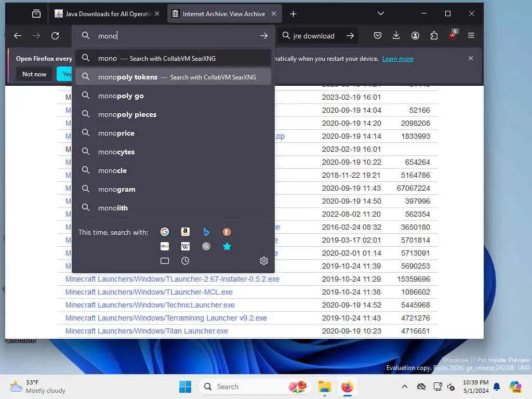Screen dimensions: 532x399
Task: Search this time with Amazon
Action: click(x=185, y=232)
